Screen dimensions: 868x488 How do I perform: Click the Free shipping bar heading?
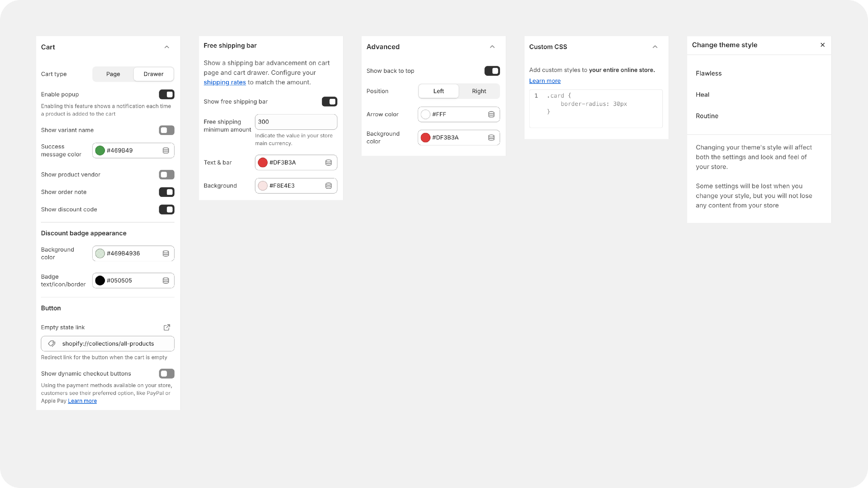pos(230,45)
